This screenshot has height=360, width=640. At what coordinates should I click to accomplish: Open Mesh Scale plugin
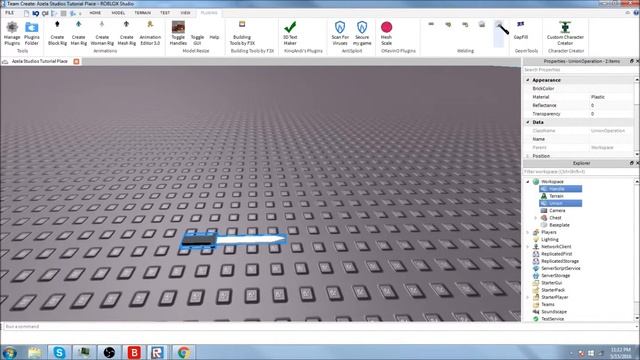[386, 33]
